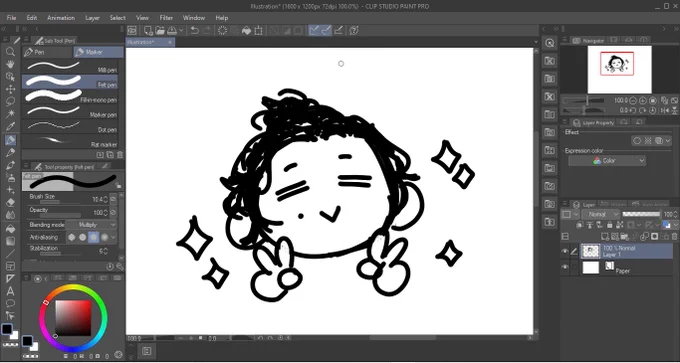Select the weak anti-aliasing option

click(82, 237)
